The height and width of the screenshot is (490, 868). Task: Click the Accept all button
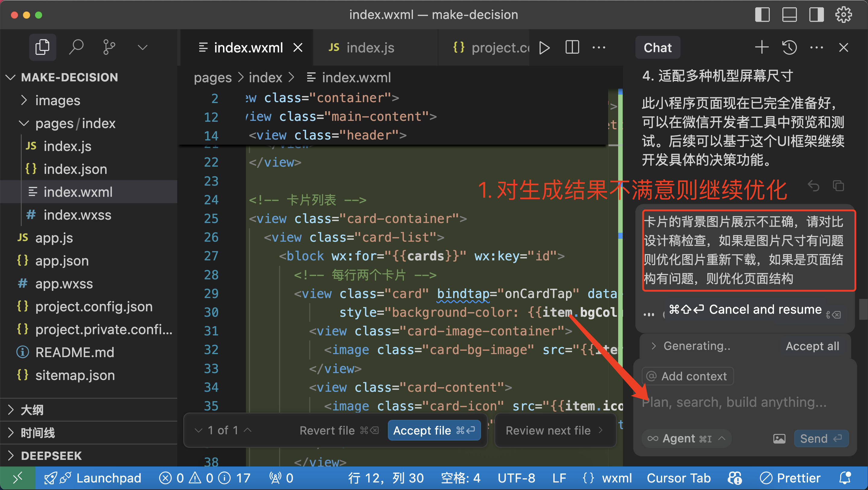click(812, 346)
